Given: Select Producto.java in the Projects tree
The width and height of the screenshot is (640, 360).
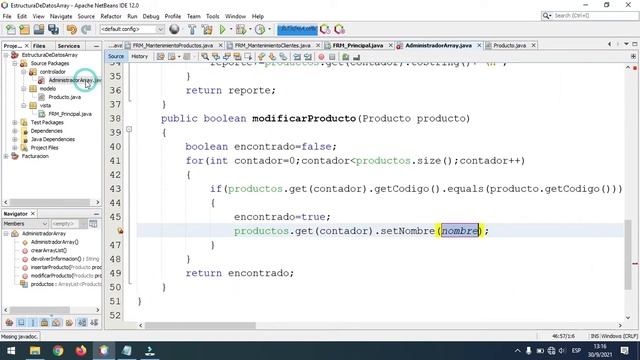Looking at the screenshot, I should coord(64,97).
